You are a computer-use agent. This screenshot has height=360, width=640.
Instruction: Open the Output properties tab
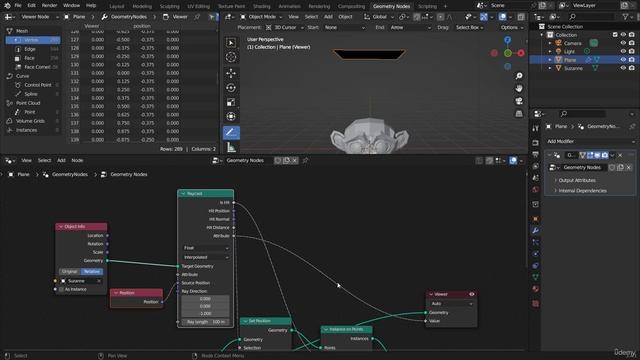click(536, 154)
